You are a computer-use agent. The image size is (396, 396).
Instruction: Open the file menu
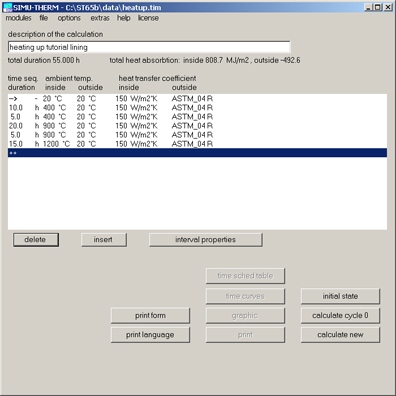44,18
